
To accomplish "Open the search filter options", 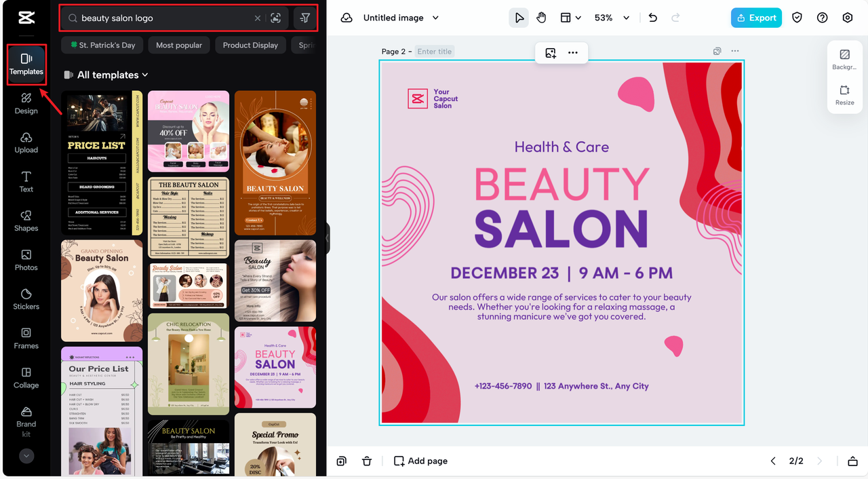I will click(x=304, y=18).
